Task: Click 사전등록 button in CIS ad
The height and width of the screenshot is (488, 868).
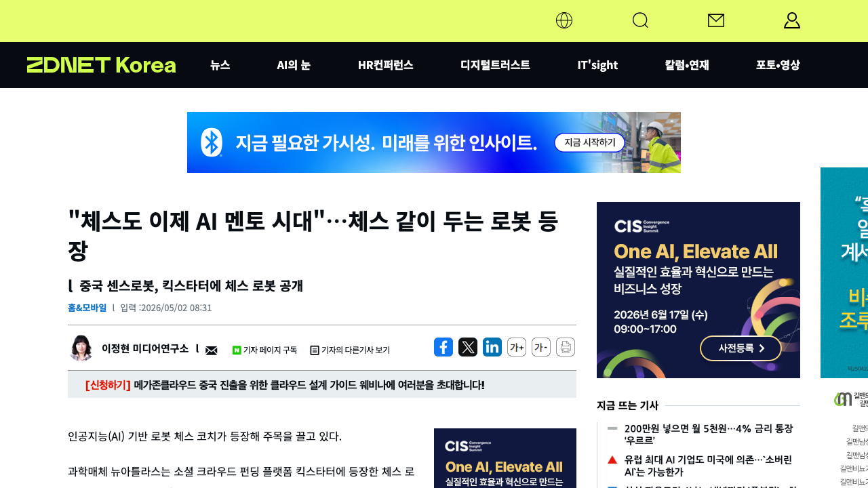Action: [741, 348]
